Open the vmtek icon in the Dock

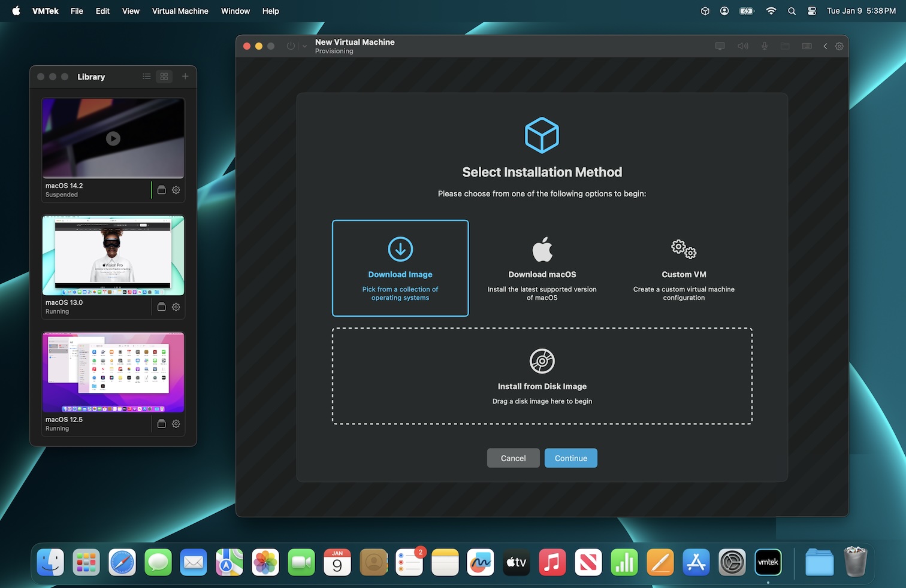click(768, 562)
